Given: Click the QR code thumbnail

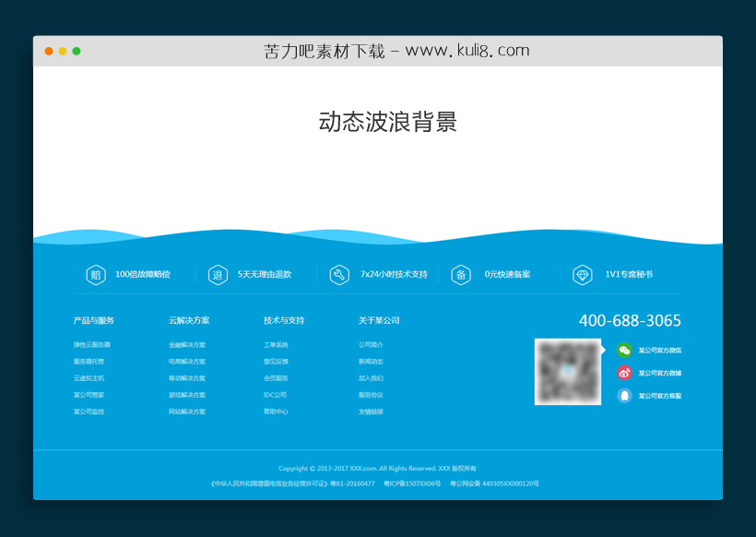Looking at the screenshot, I should click(x=568, y=373).
